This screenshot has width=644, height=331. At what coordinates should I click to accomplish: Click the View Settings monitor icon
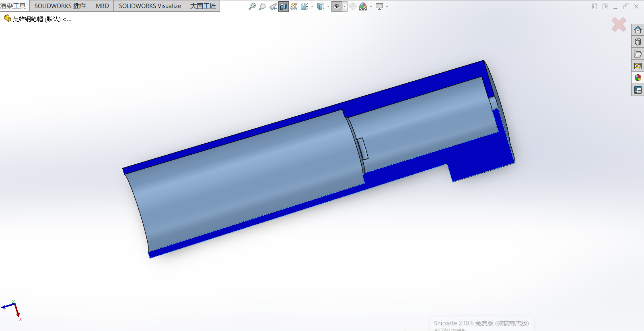(x=379, y=6)
